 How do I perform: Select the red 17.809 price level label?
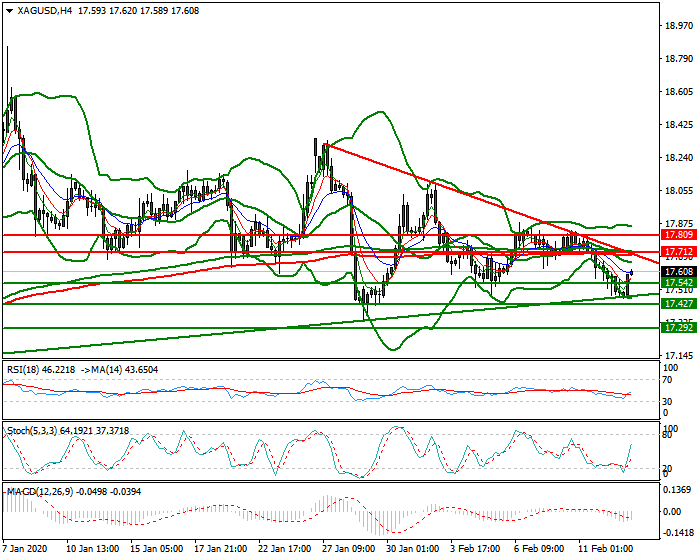679,235
